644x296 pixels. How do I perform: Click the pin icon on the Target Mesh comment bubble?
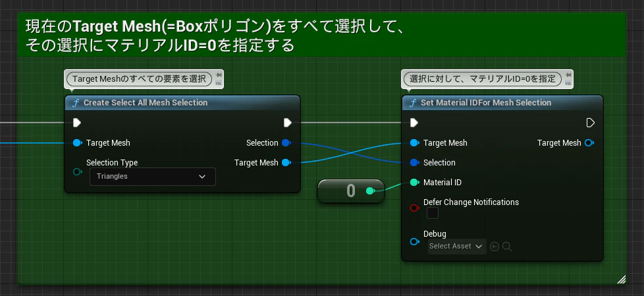point(219,74)
